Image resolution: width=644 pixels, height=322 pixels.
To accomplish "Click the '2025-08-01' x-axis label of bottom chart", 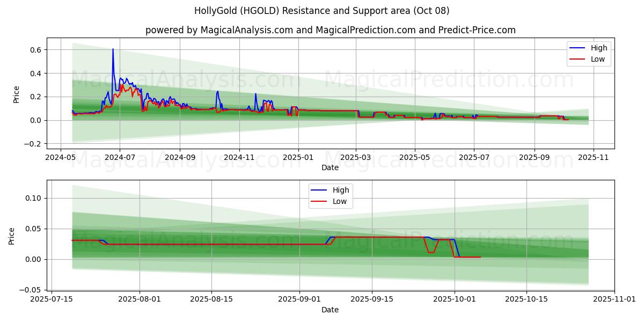I will [x=140, y=300].
